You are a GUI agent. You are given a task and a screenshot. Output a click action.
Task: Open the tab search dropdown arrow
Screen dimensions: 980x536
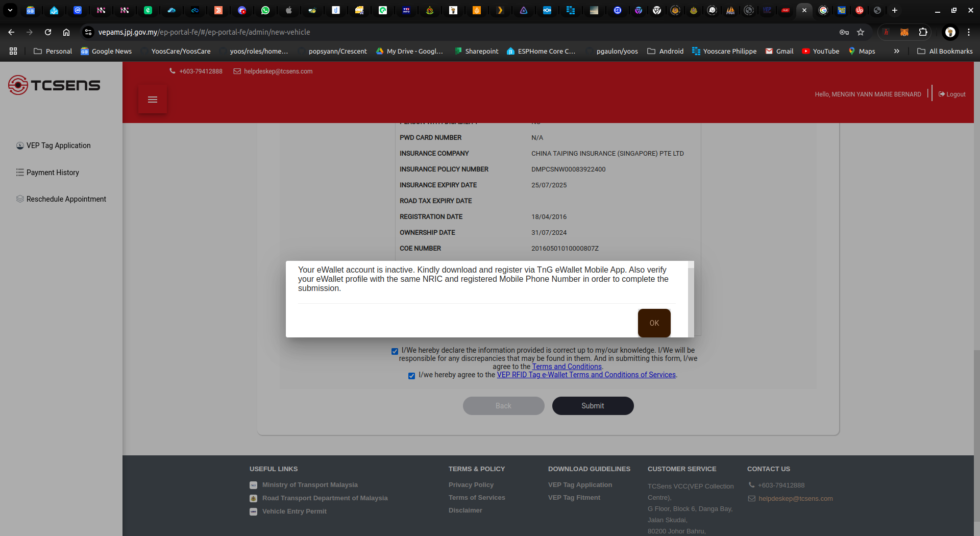click(x=10, y=10)
